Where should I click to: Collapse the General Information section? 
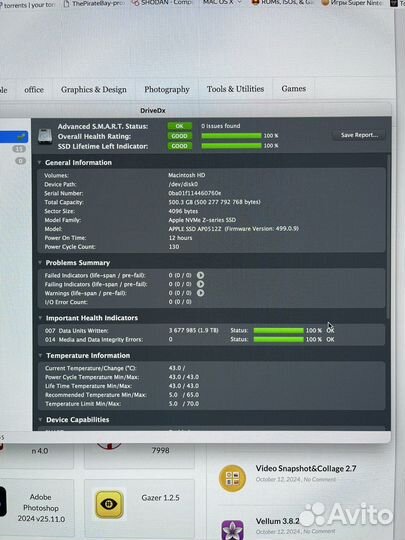(x=39, y=163)
